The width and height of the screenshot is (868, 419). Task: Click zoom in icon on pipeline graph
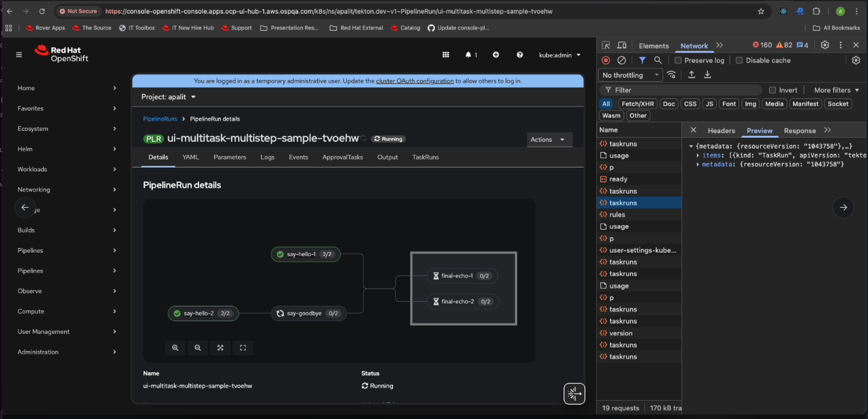pyautogui.click(x=175, y=348)
